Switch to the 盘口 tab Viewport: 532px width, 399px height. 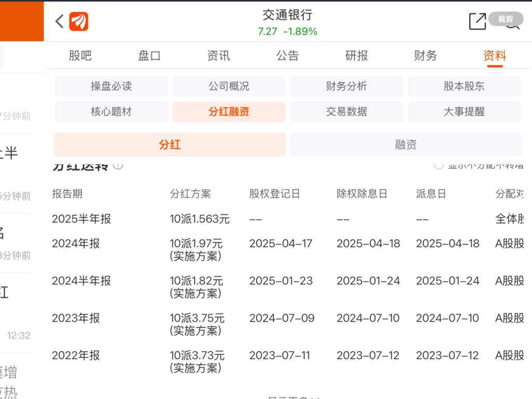(x=149, y=56)
